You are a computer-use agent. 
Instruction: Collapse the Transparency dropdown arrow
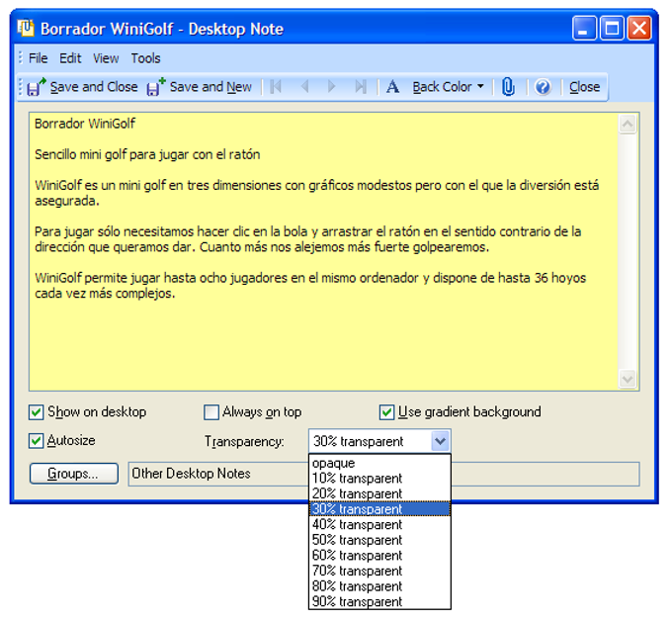point(440,441)
